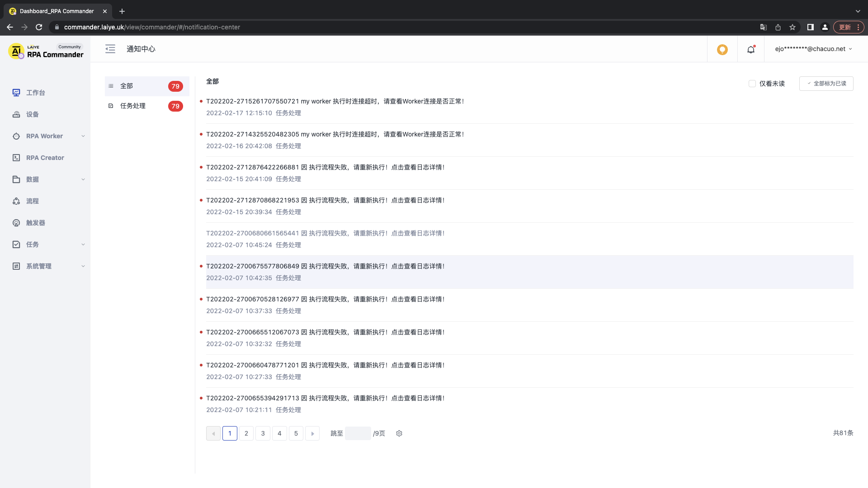Click the browser address bar URL
Viewport: 868px width, 488px height.
[152, 27]
